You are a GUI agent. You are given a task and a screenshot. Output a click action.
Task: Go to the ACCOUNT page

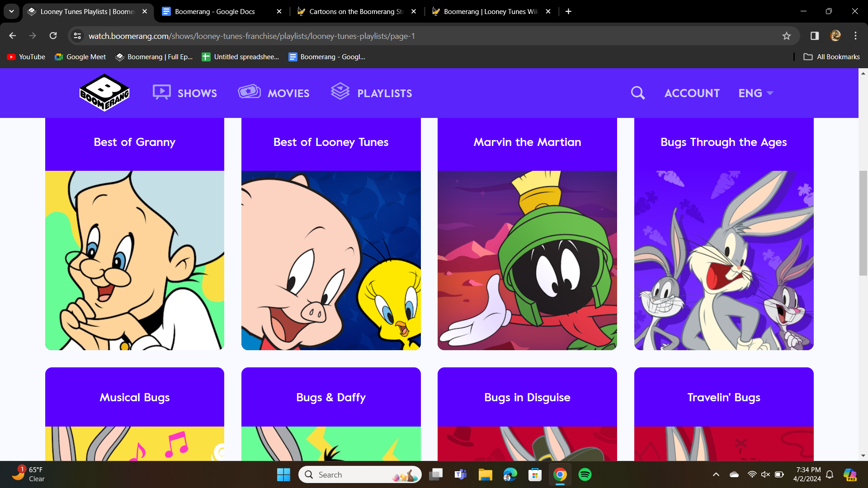(692, 94)
